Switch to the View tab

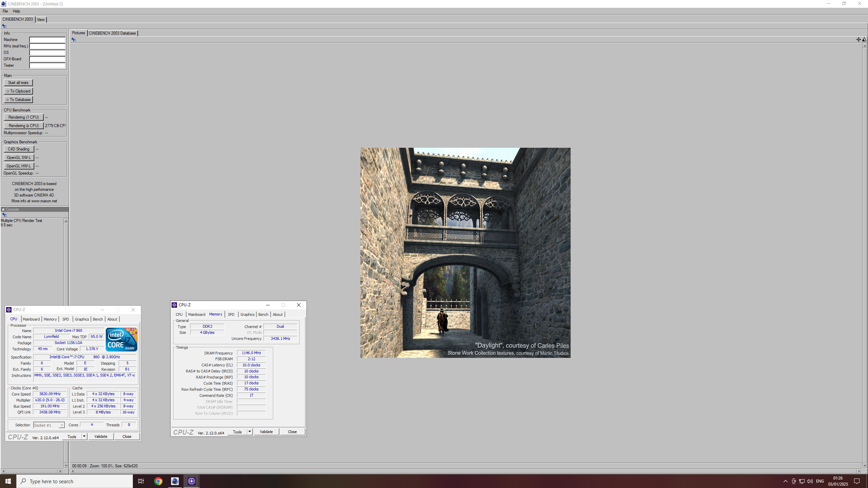click(41, 20)
